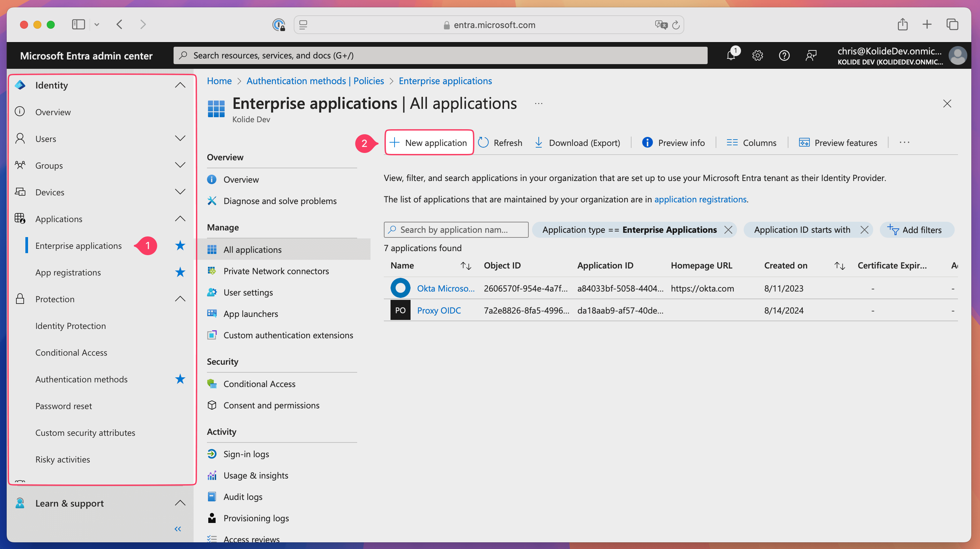
Task: Click Preview features in toolbar
Action: tap(838, 143)
